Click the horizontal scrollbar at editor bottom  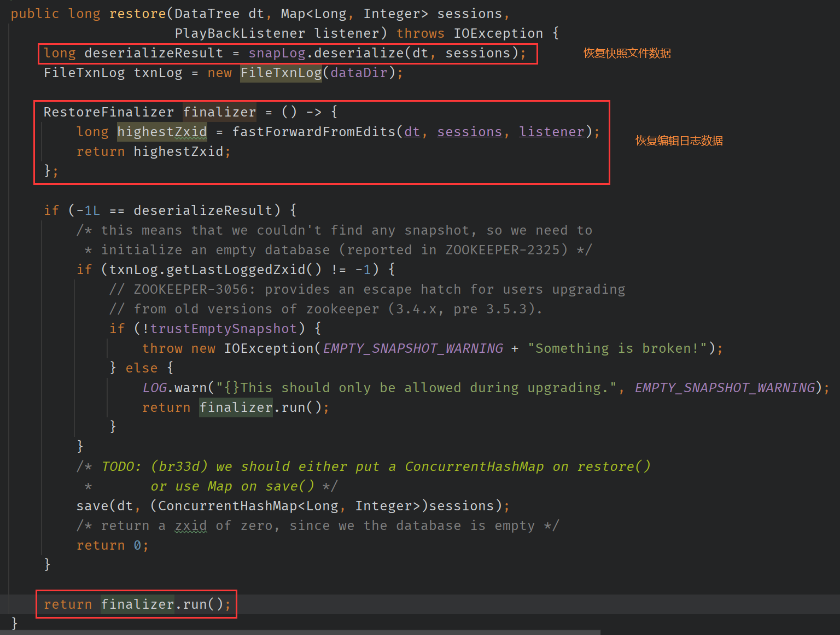[x=300, y=632]
